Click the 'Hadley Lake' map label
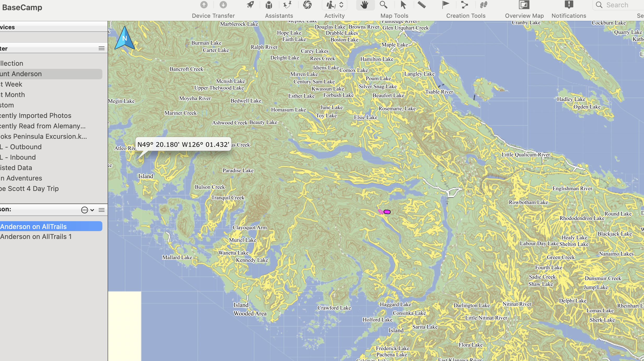 click(571, 99)
